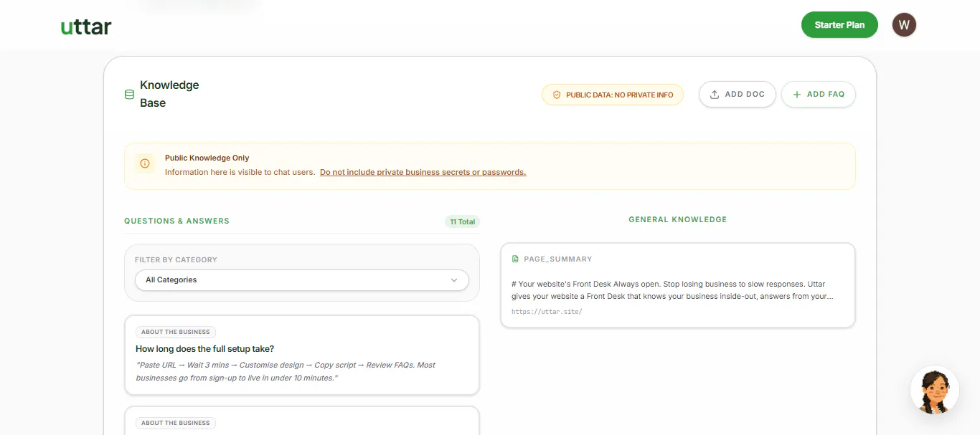Open the "How long does the full setup take?" card
The width and height of the screenshot is (980, 435).
(301, 355)
